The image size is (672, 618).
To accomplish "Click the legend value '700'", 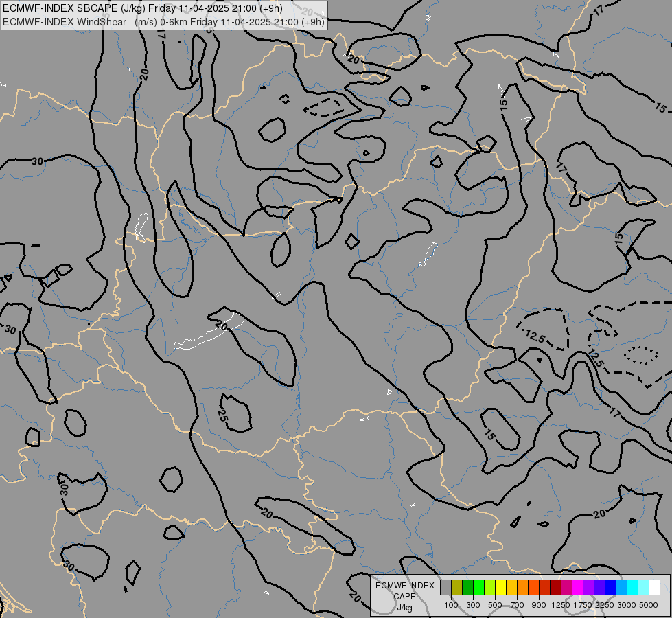I will point(518,605).
